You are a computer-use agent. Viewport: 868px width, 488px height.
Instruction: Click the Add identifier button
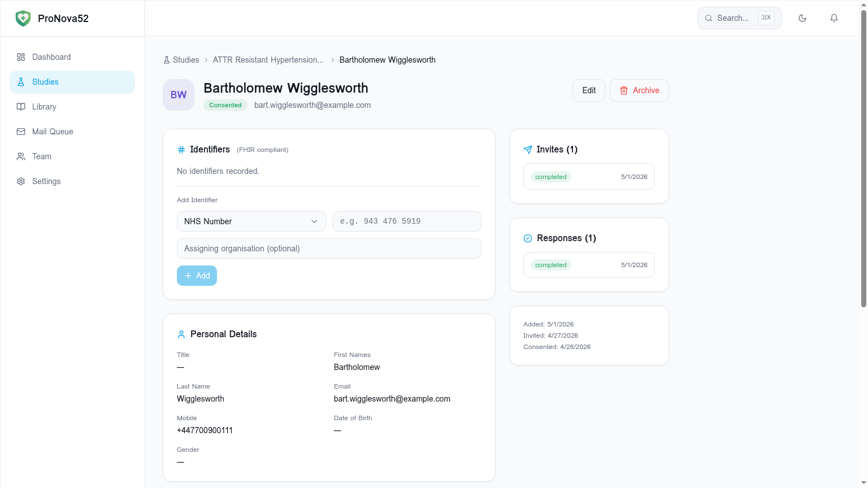(197, 276)
